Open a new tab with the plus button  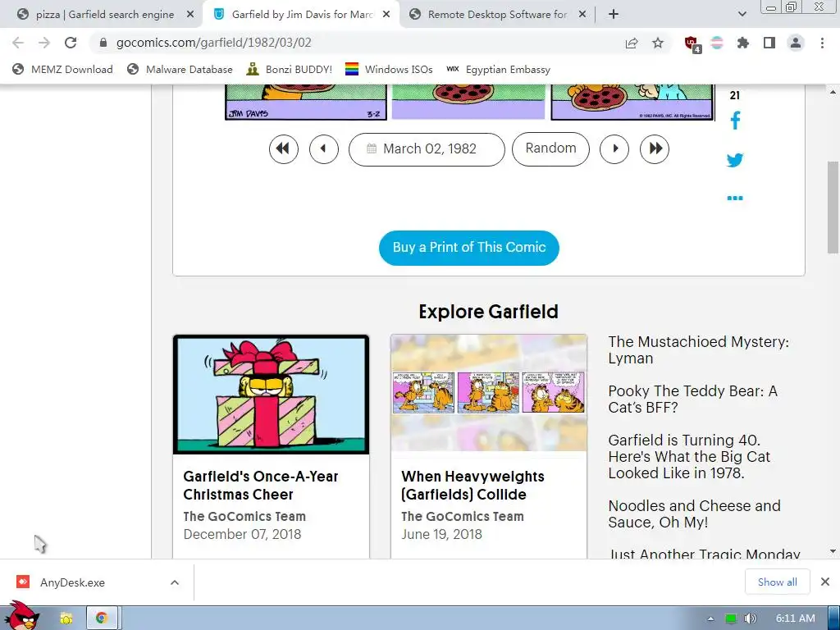coord(614,15)
